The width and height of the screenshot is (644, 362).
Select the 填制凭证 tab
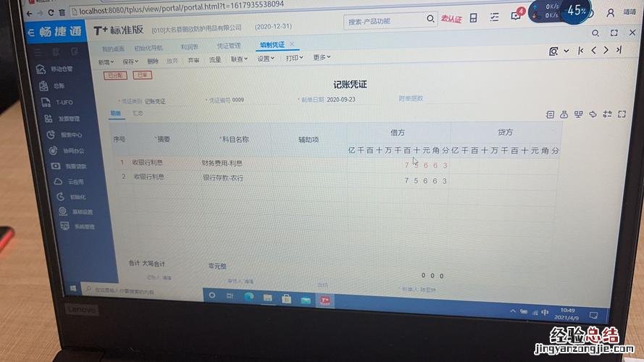coord(272,45)
